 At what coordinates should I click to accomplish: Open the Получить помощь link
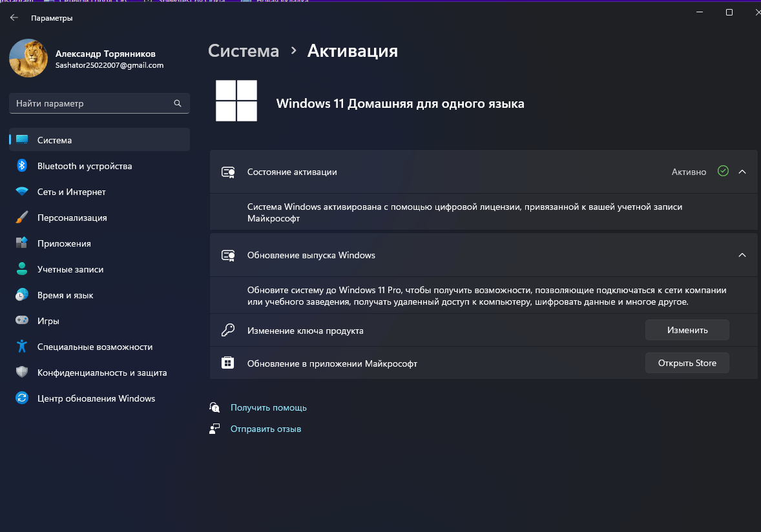click(268, 407)
